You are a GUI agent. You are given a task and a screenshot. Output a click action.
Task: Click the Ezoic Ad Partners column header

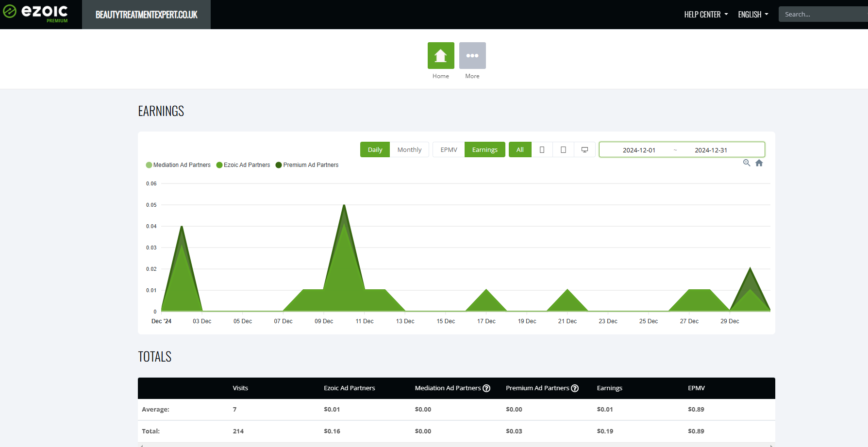pos(350,388)
